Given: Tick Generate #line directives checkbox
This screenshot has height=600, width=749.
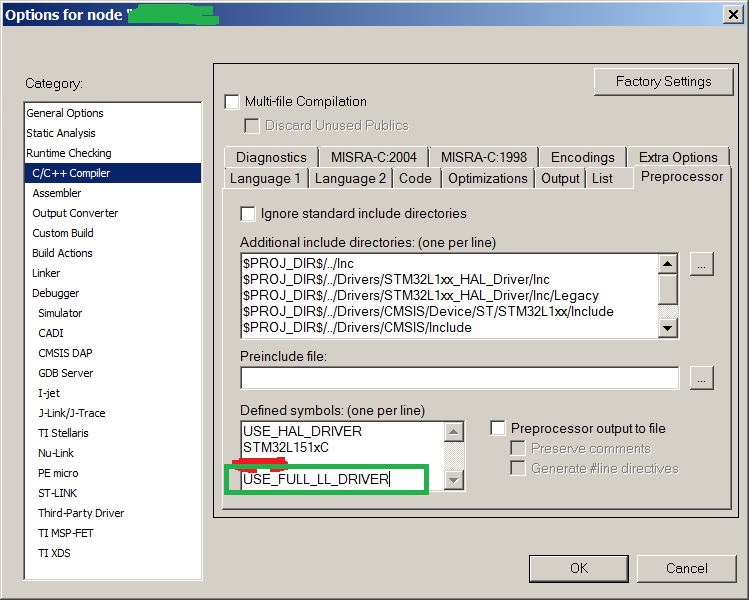Looking at the screenshot, I should (518, 468).
